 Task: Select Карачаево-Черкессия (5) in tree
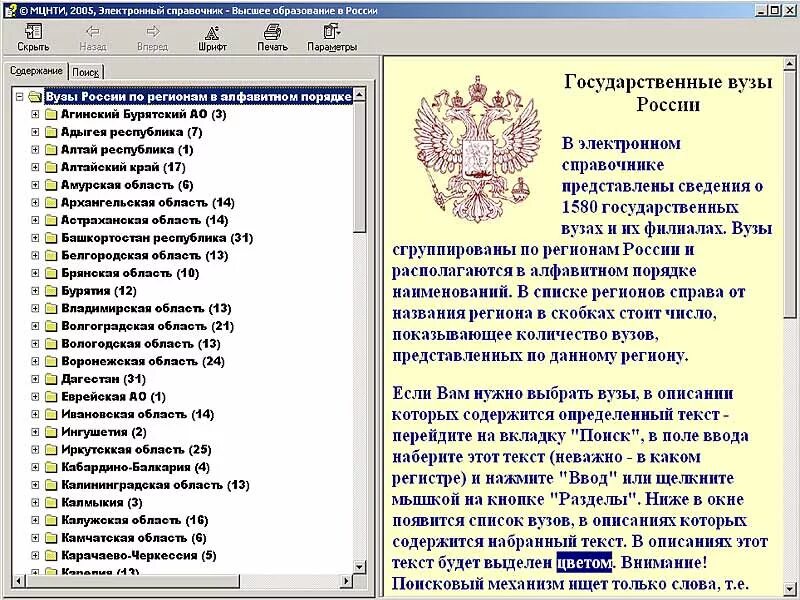(x=139, y=556)
